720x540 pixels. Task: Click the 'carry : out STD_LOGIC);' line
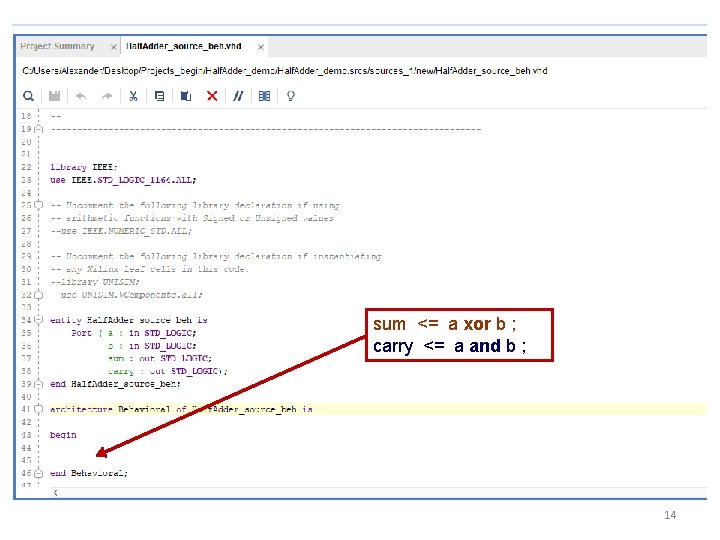point(168,371)
